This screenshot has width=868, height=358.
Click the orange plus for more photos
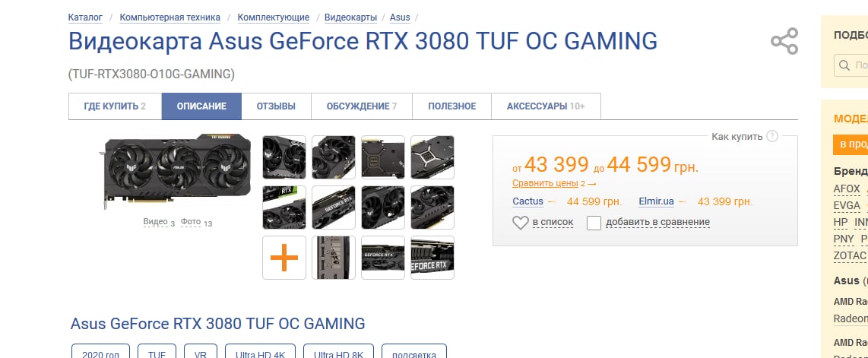coord(284,258)
